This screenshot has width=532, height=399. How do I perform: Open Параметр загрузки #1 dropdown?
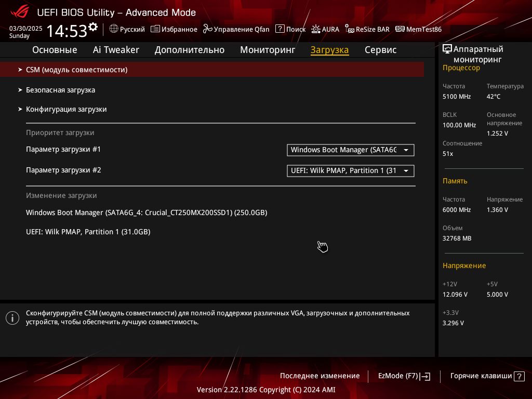pos(351,150)
